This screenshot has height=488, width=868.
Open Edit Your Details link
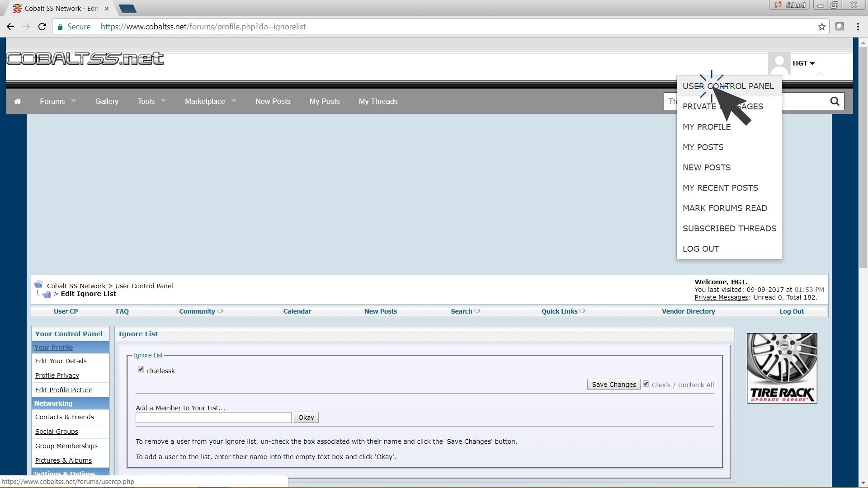point(61,361)
